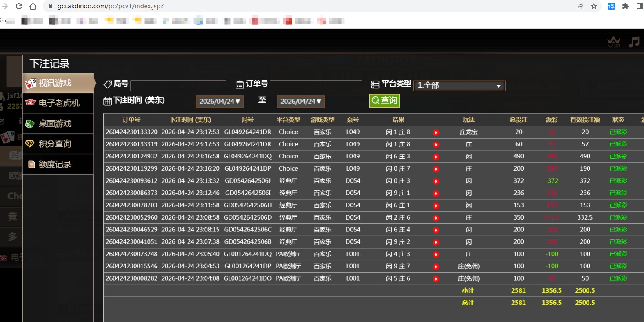
Task: Click order number 260424230093612
Action: coord(131,181)
